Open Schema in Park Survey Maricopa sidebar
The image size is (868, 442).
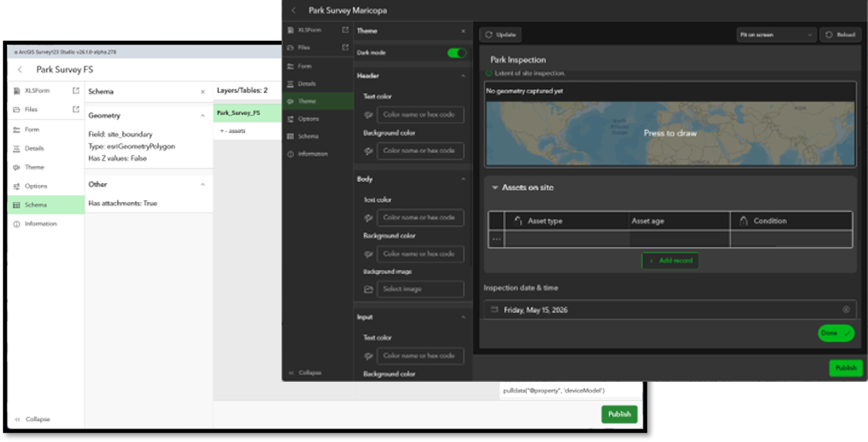(x=318, y=136)
